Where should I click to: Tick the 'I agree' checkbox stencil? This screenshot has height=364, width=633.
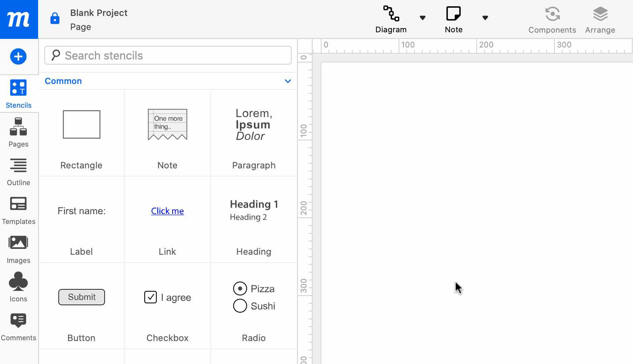pos(150,297)
